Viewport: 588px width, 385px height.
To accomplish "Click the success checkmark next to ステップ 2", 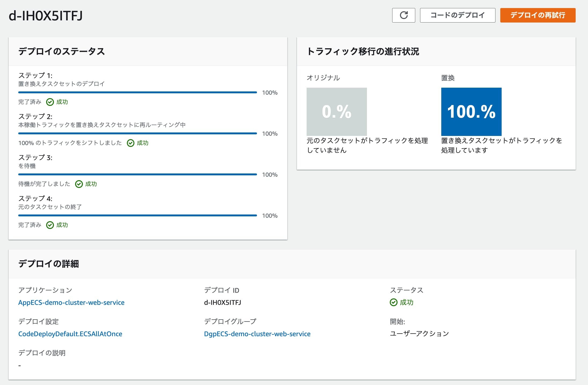I will [x=131, y=143].
